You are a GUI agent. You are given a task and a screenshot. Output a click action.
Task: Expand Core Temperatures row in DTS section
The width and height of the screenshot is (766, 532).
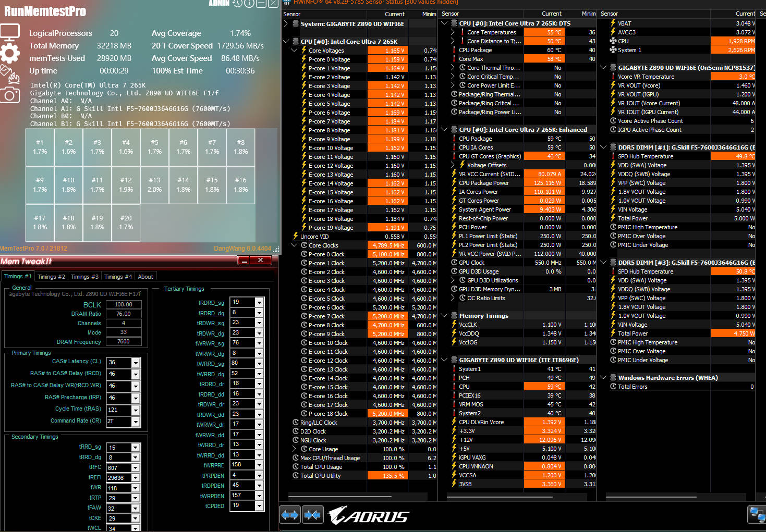(453, 32)
